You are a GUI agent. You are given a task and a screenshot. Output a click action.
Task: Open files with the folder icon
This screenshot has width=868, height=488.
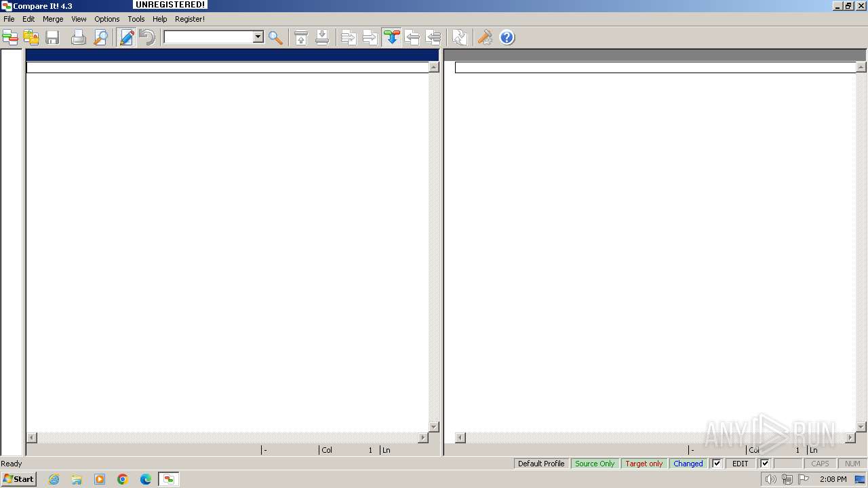(31, 37)
